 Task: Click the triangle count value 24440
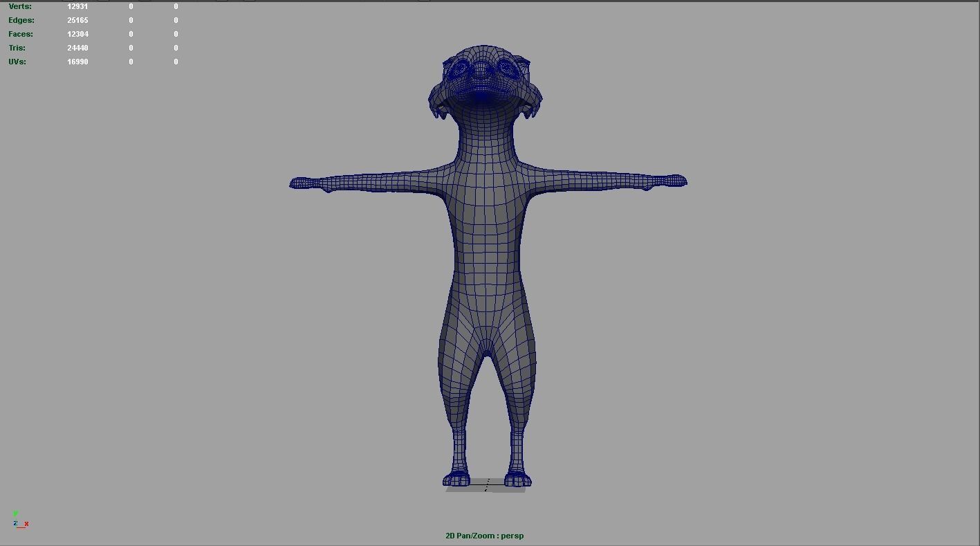coord(77,48)
